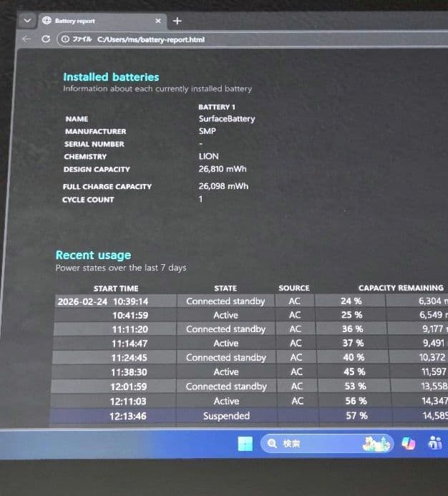Select the SurfaceBattery name value

pyautogui.click(x=227, y=119)
